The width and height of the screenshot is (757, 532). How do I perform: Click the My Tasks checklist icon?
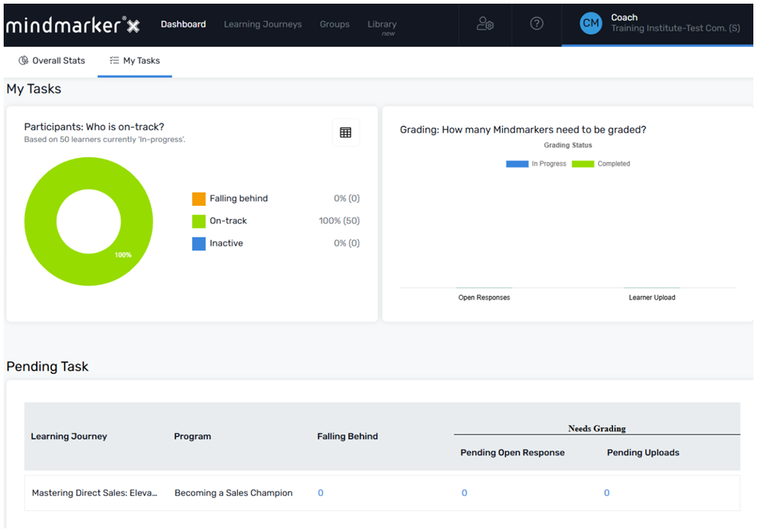pos(114,60)
